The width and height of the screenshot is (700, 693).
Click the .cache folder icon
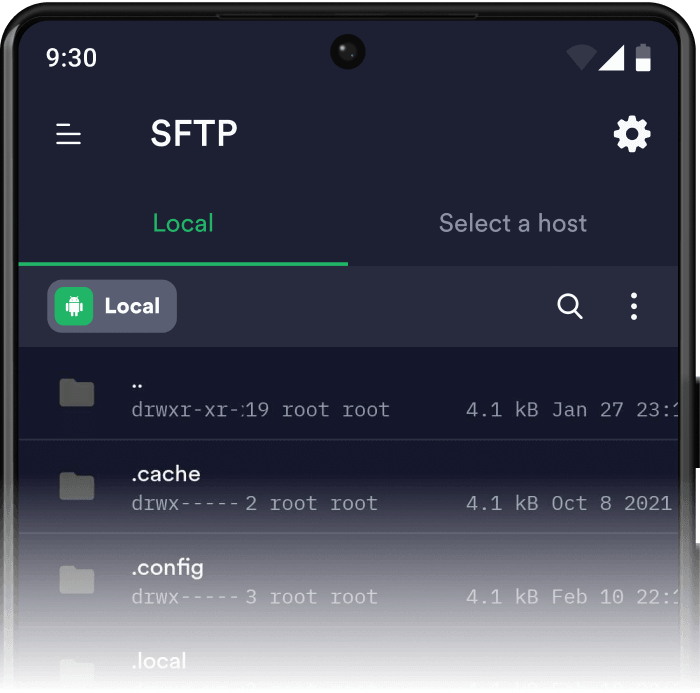(77, 487)
